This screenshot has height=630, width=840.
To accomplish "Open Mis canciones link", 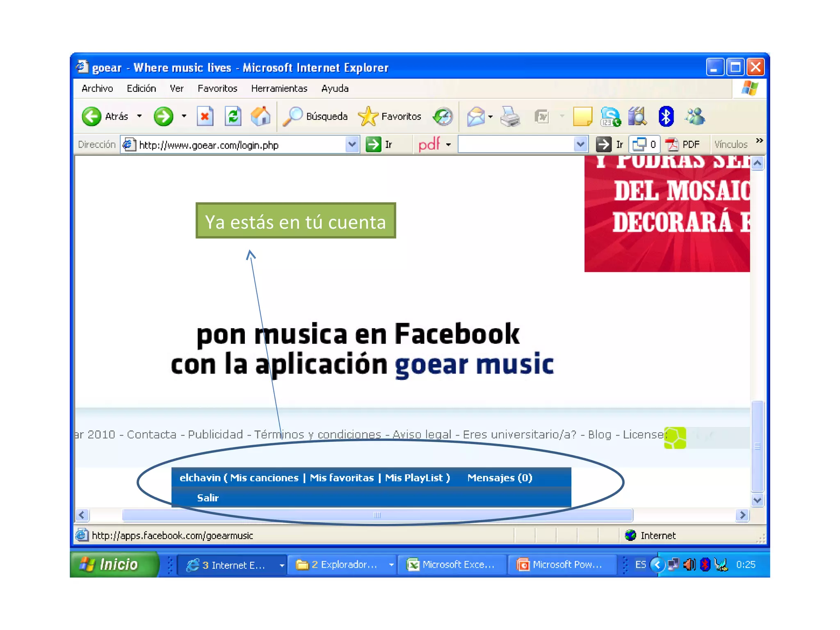I will point(265,478).
